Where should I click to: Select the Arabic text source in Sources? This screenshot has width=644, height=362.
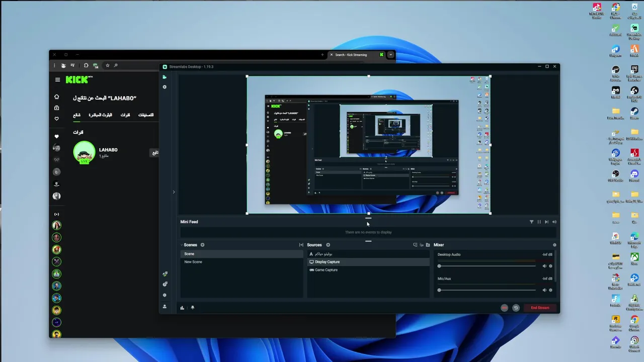pyautogui.click(x=368, y=254)
